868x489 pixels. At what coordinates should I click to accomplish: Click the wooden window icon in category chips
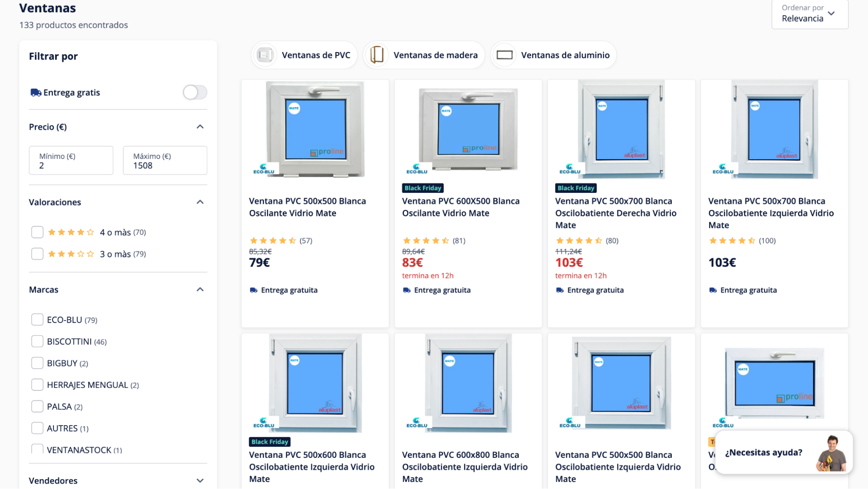377,55
